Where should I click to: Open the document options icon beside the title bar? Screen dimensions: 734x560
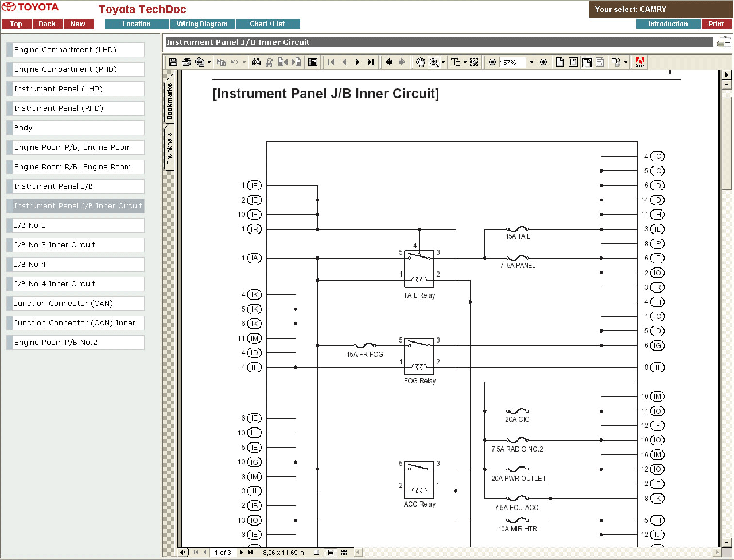click(x=723, y=41)
